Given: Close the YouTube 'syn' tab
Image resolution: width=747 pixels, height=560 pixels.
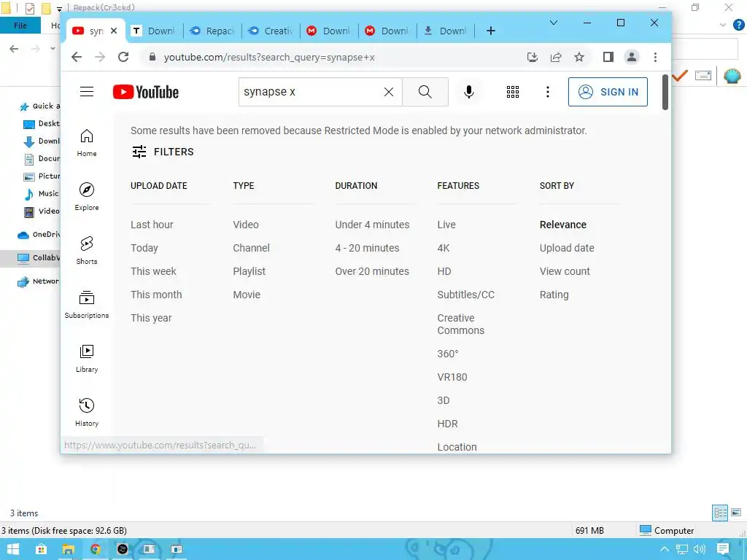Looking at the screenshot, I should point(114,31).
